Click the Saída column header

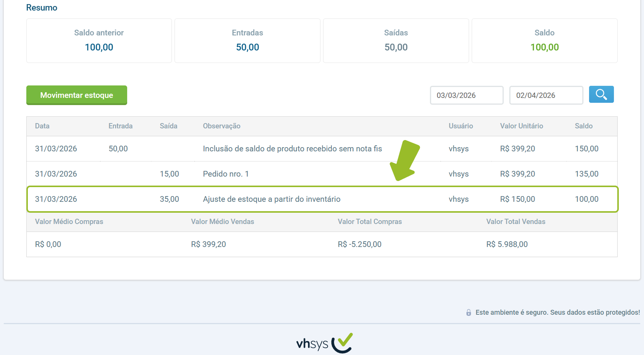169,126
